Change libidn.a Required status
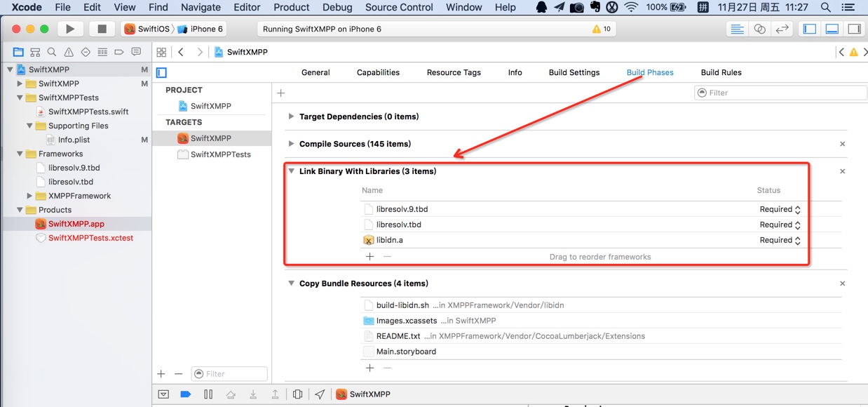Image resolution: width=868 pixels, height=407 pixels. click(780, 240)
